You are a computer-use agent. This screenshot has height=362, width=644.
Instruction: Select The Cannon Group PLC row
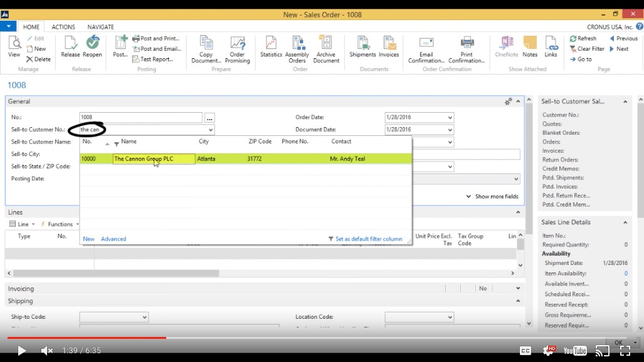point(246,158)
